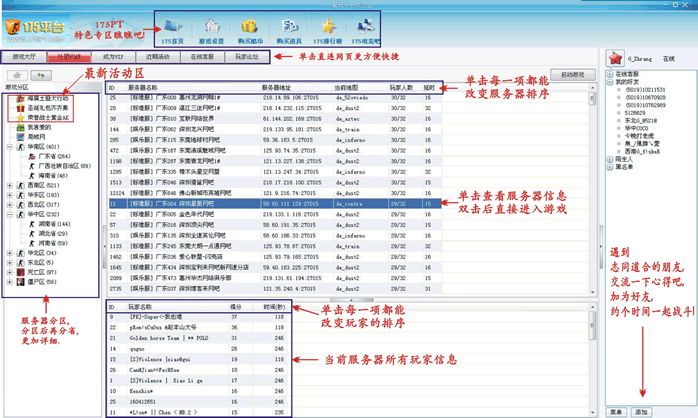
Task: Expand the 西南区 tree node
Action: [10, 185]
